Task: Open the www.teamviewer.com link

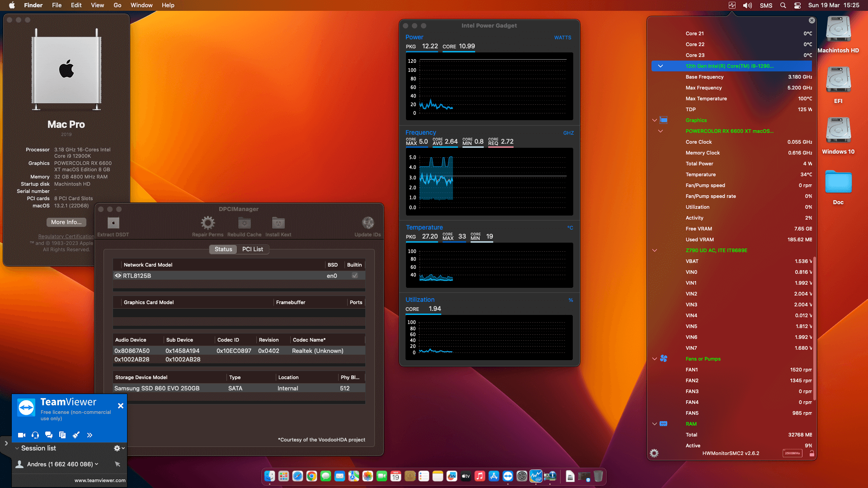Action: [x=99, y=480]
